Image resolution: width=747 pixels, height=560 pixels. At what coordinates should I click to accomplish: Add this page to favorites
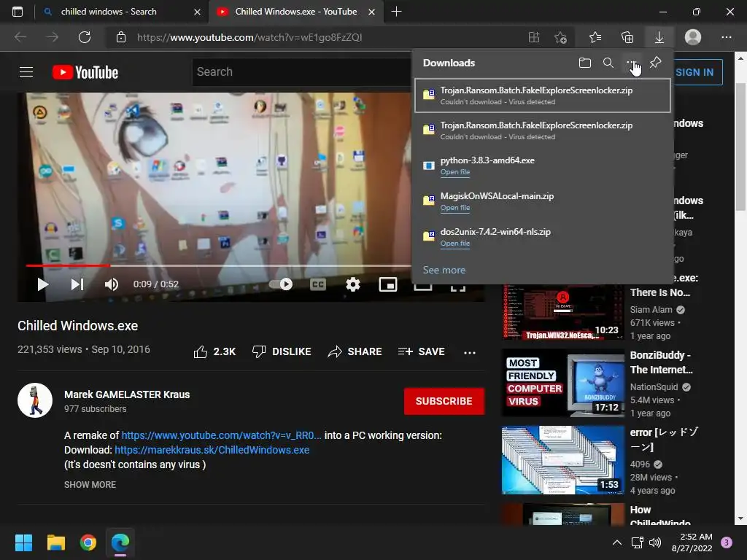click(x=561, y=37)
